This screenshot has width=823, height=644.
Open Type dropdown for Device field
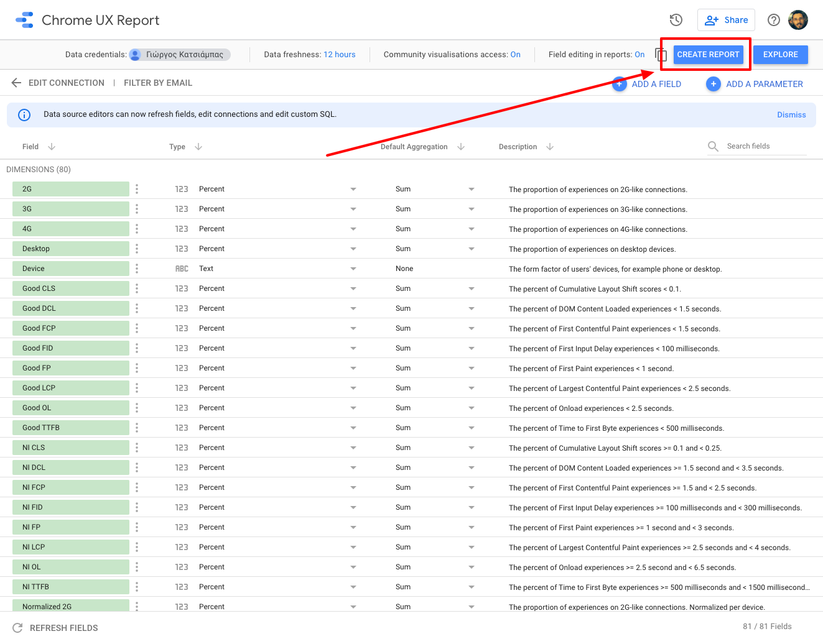(353, 269)
